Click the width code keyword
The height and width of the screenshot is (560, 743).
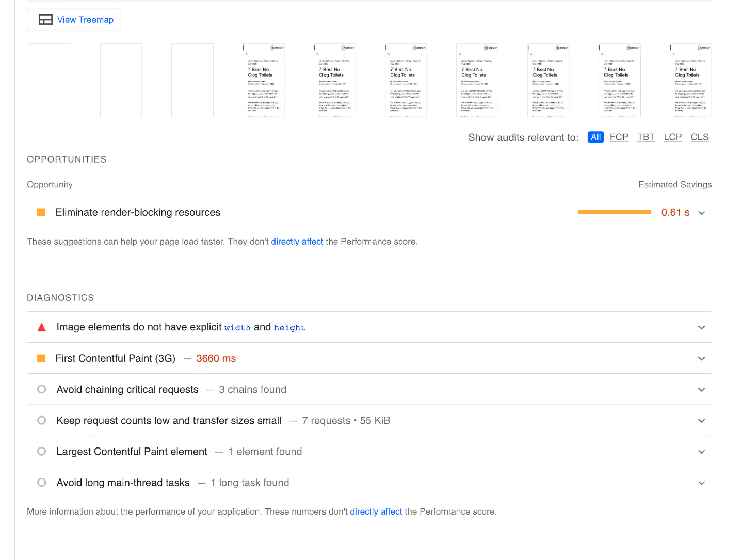[x=237, y=328]
